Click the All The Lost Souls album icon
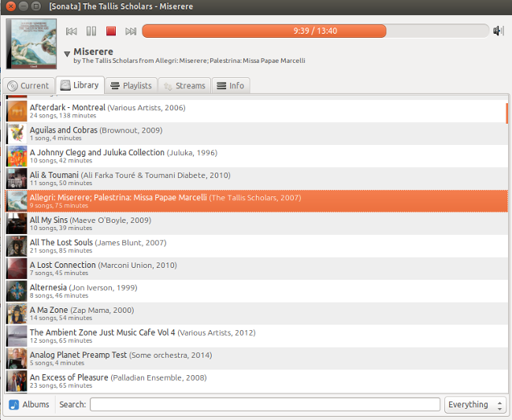 17,247
